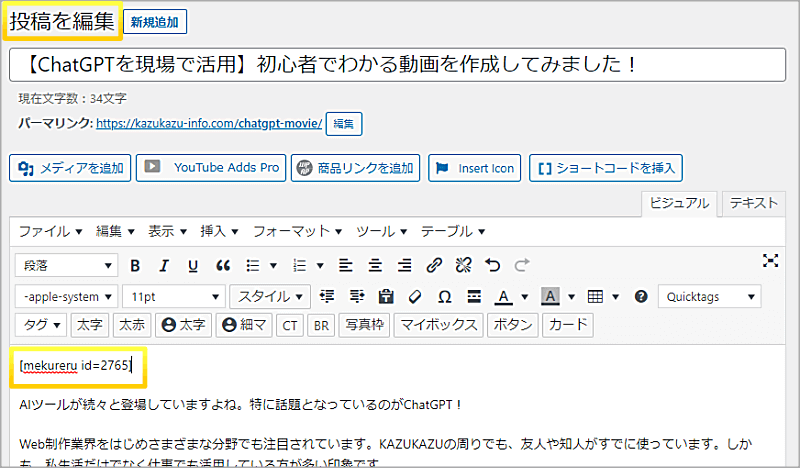Image resolution: width=800 pixels, height=468 pixels.
Task: Toggle underline formatting
Action: pyautogui.click(x=193, y=265)
